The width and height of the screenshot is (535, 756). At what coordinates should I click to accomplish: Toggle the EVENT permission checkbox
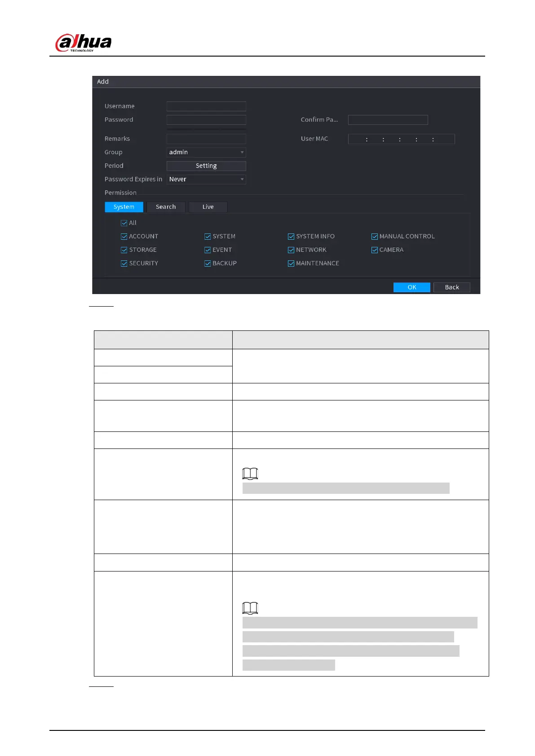(x=208, y=250)
